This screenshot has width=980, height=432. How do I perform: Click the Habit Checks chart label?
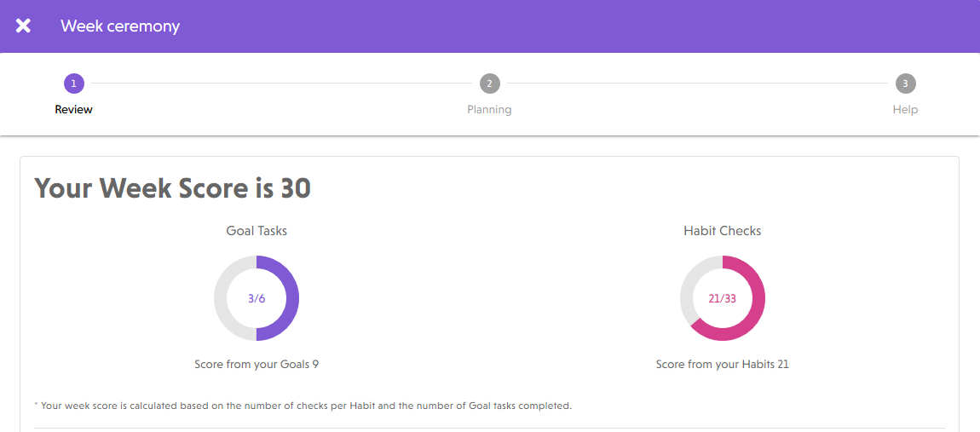(723, 231)
